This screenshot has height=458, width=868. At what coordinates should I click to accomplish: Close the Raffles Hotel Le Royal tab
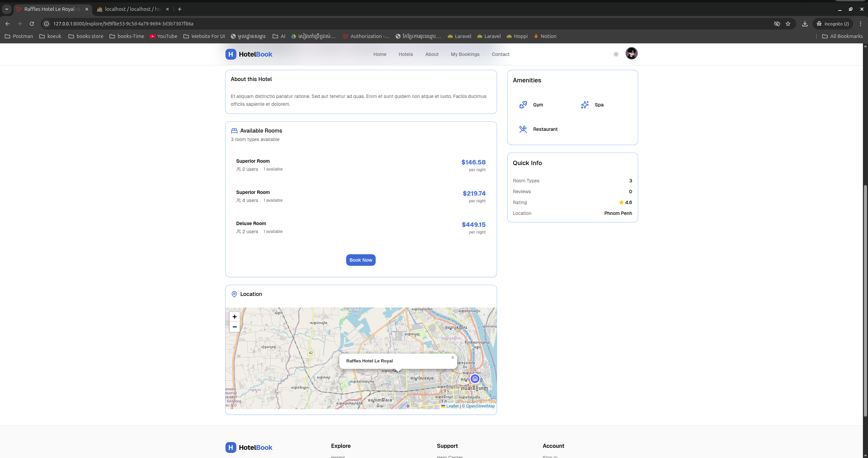(x=87, y=9)
